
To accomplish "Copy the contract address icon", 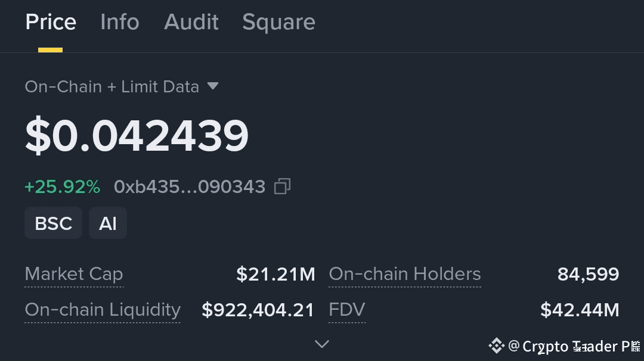I will click(x=282, y=187).
